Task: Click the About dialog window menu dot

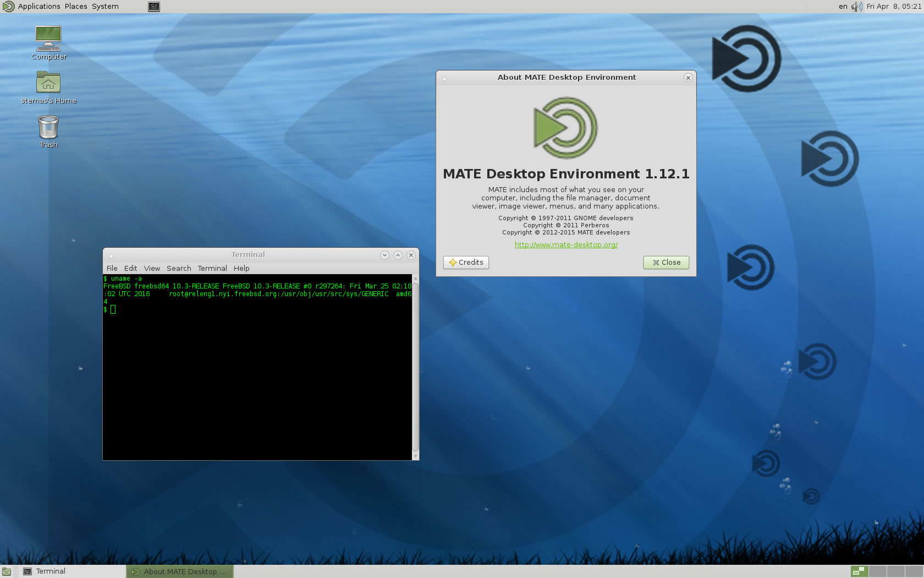Action: pos(444,79)
